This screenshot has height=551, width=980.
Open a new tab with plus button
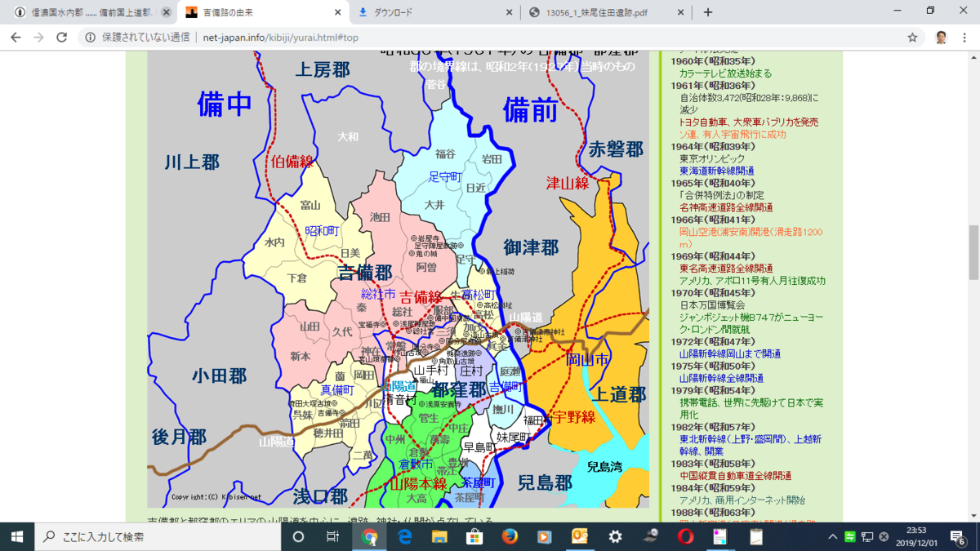pos(708,12)
